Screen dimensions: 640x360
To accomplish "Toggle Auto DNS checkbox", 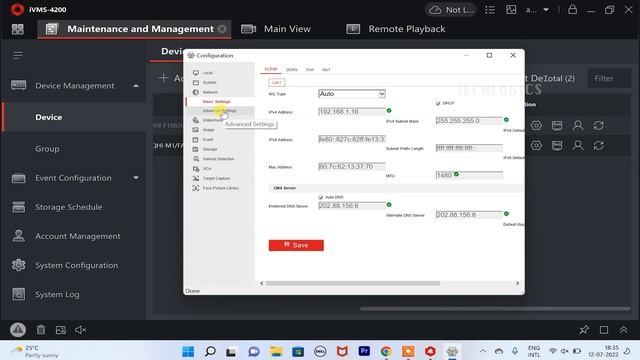I will (x=321, y=197).
